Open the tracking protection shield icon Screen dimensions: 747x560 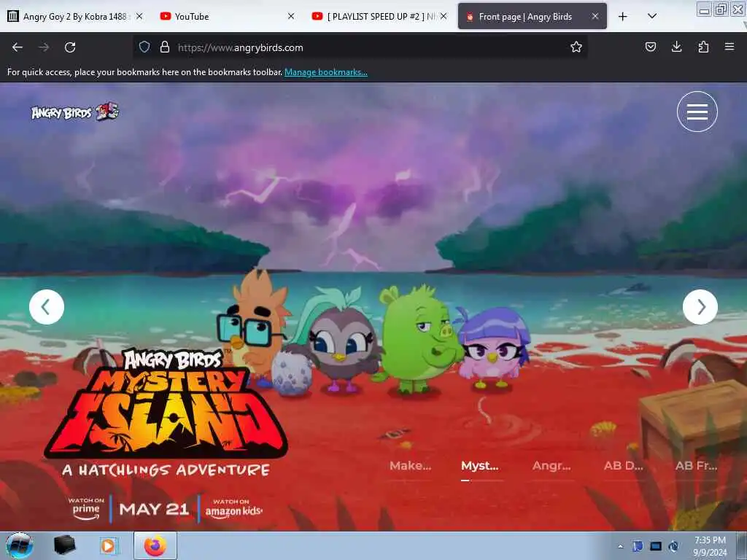tap(144, 47)
